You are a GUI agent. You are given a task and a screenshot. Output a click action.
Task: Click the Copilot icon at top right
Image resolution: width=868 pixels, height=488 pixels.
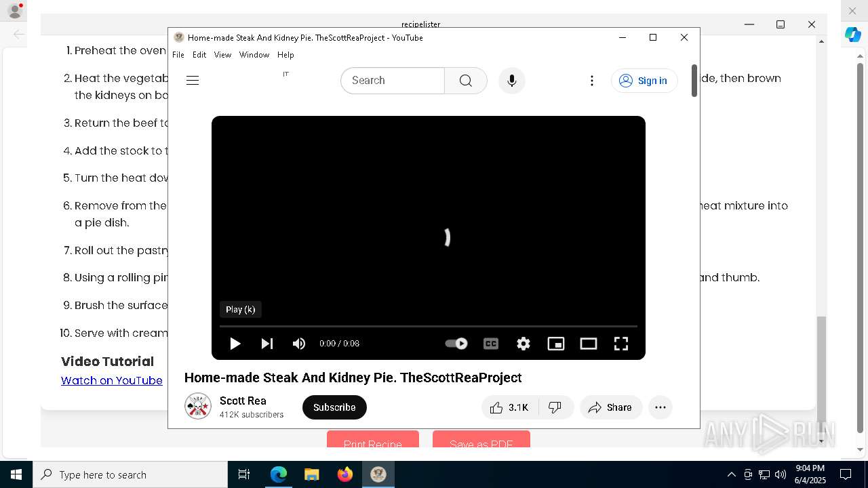pos(853,35)
